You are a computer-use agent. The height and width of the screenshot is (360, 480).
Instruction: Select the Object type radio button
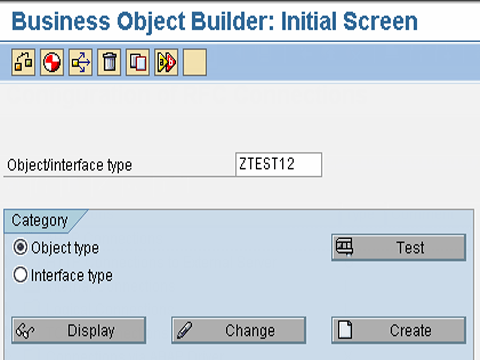point(20,248)
